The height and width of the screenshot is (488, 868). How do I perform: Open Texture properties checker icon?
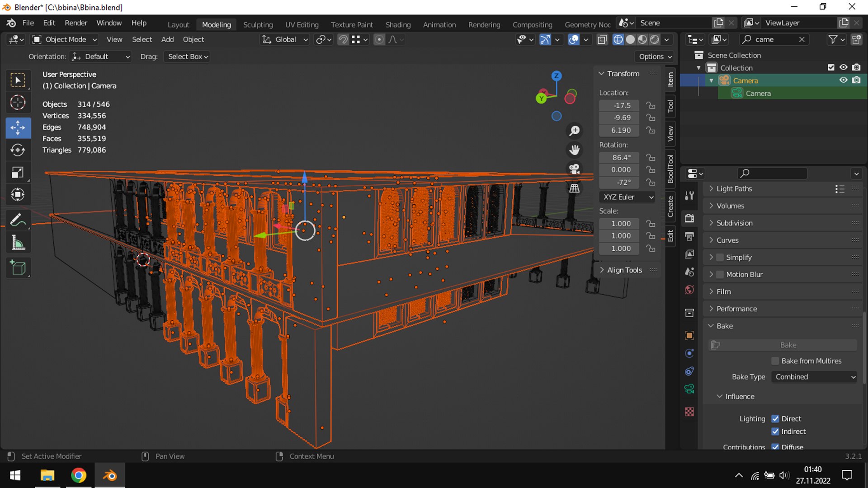(689, 412)
